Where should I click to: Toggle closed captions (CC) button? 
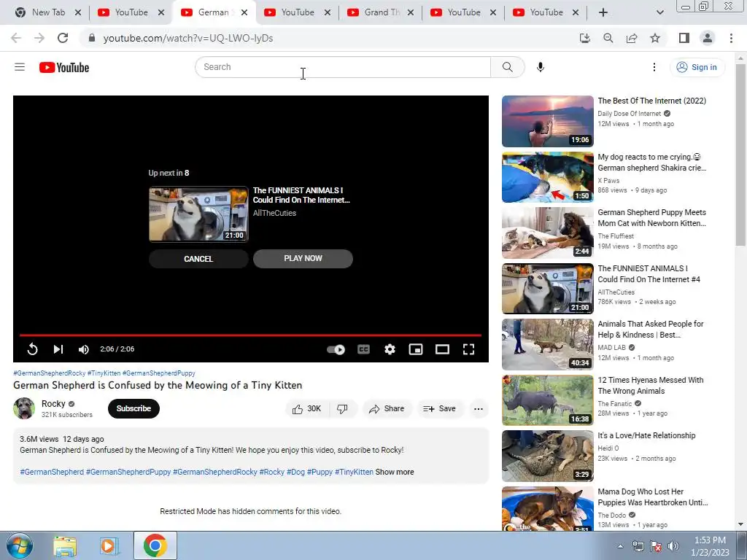363,349
